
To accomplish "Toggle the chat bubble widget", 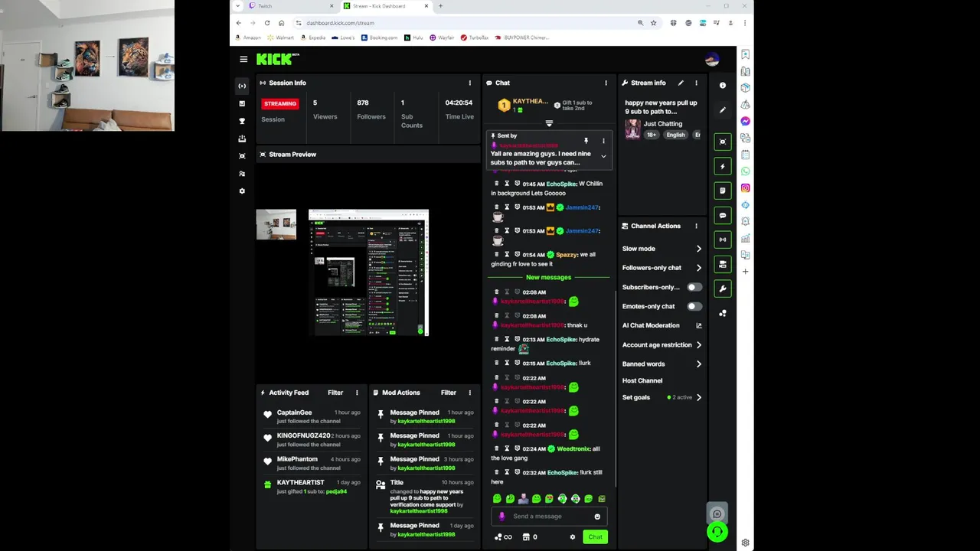I will click(723, 215).
